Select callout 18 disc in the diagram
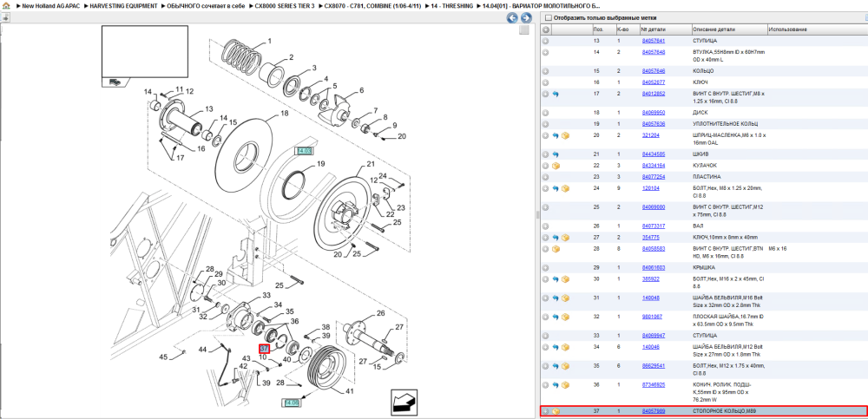Screen dimensions: 868x419 coord(284,113)
